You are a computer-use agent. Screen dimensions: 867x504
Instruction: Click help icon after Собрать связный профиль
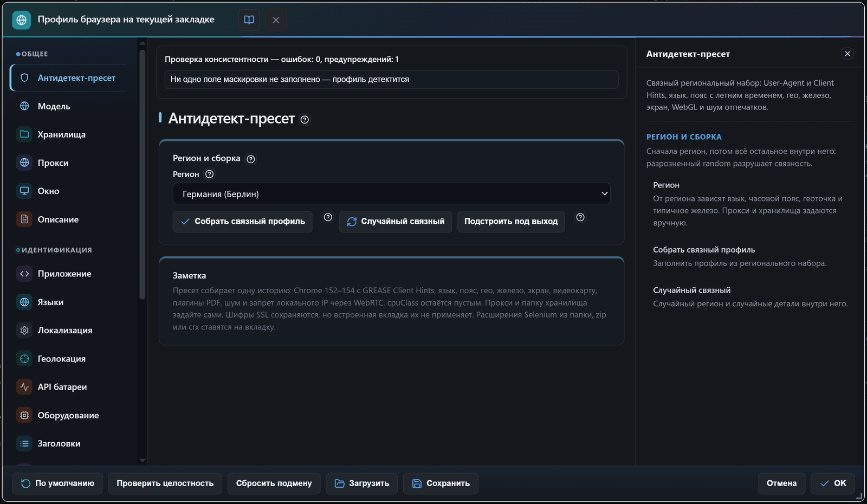(328, 217)
